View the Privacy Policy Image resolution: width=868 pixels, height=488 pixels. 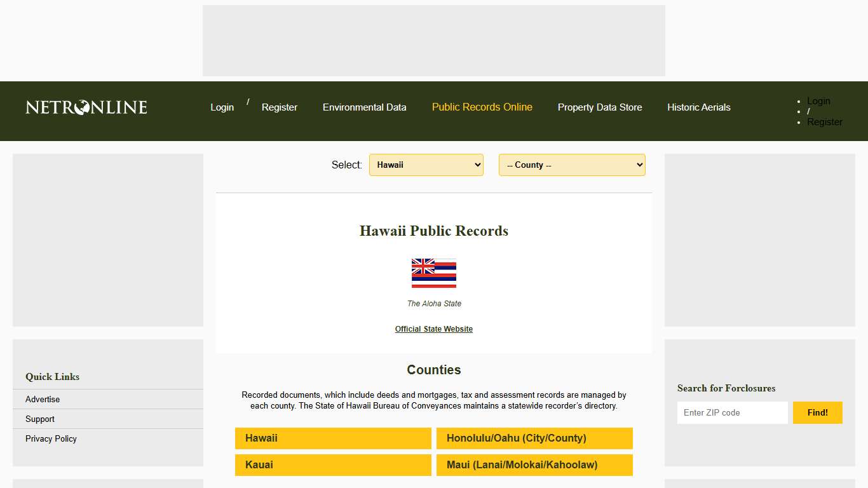pos(51,438)
